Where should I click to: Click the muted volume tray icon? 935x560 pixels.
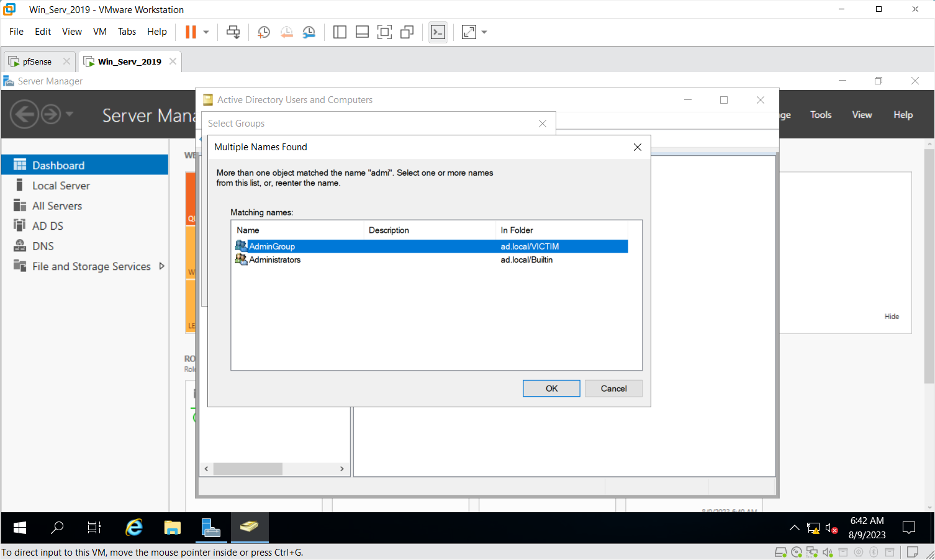click(832, 528)
